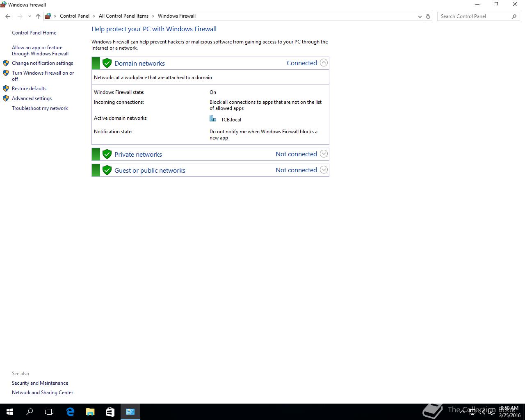
Task: Launch Microsoft Edge from taskbar
Action: click(70, 412)
